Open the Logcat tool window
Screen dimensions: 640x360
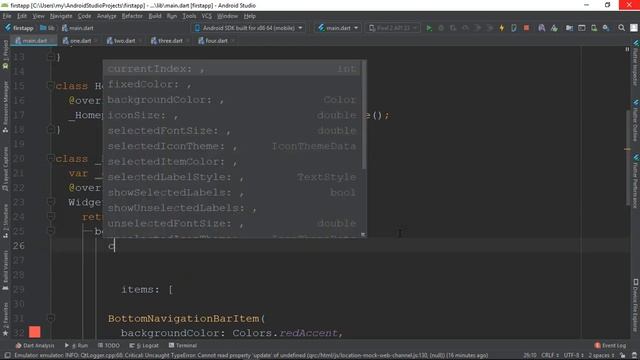pos(144,345)
